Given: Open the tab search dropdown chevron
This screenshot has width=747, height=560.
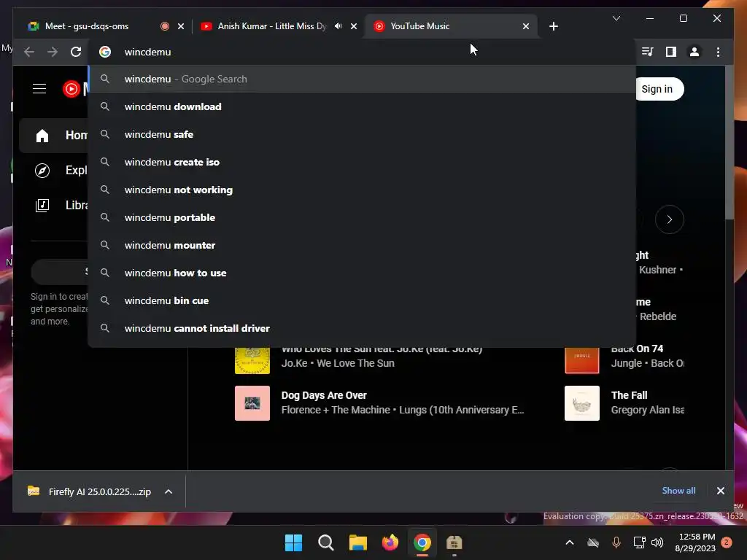Looking at the screenshot, I should [616, 18].
